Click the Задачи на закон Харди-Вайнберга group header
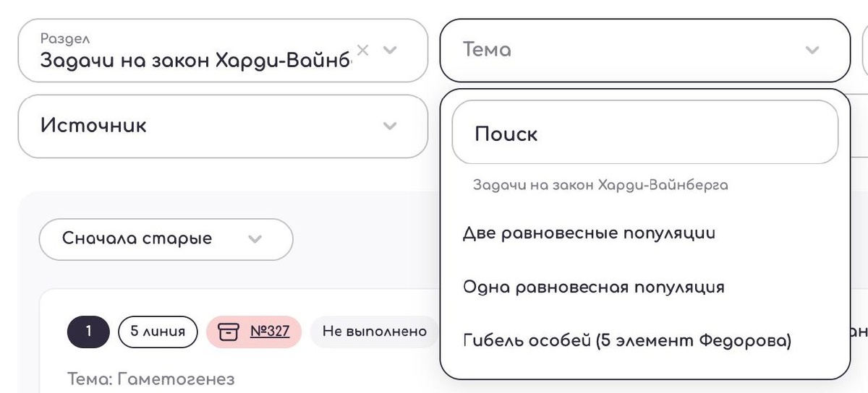 600,185
